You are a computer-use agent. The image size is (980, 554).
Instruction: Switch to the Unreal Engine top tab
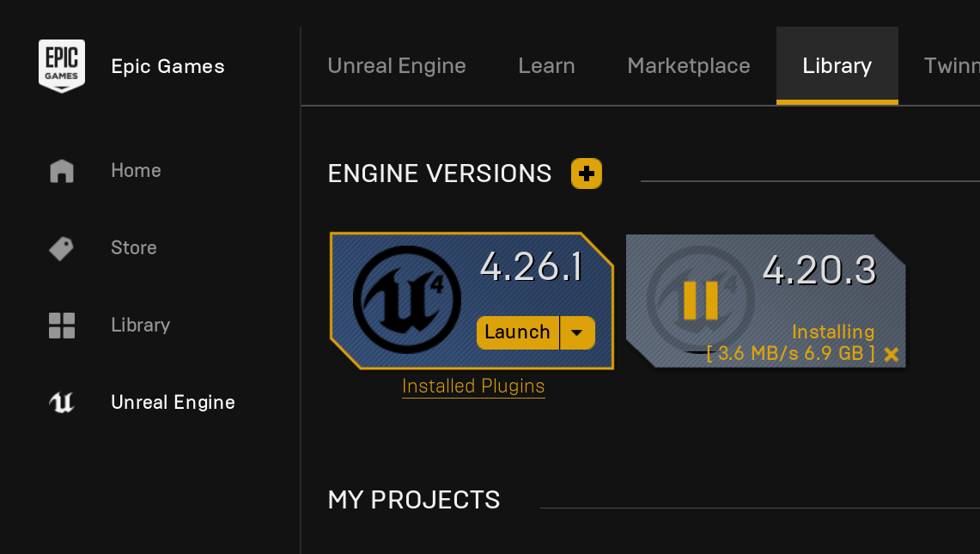pyautogui.click(x=397, y=65)
